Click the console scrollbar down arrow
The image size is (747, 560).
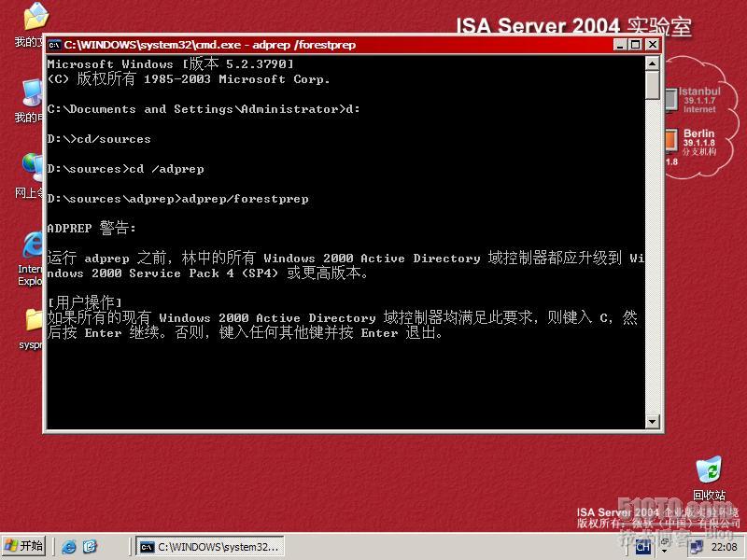[x=652, y=421]
